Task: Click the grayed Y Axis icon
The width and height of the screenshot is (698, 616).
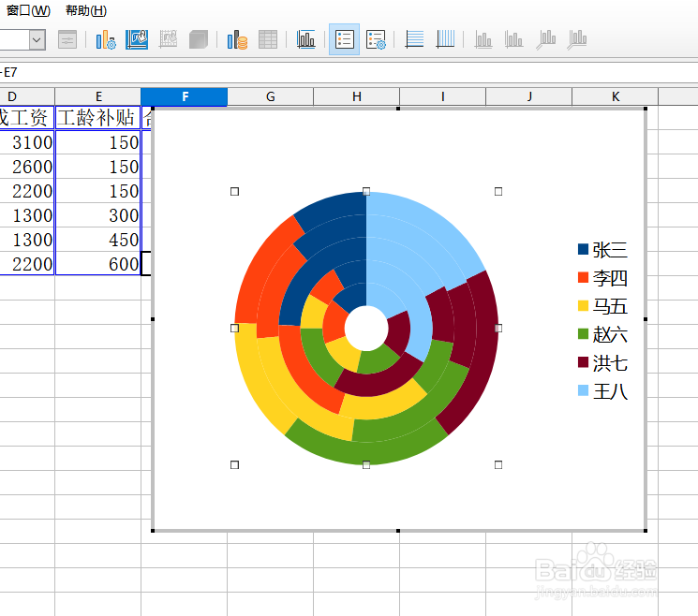Action: pyautogui.click(x=513, y=40)
